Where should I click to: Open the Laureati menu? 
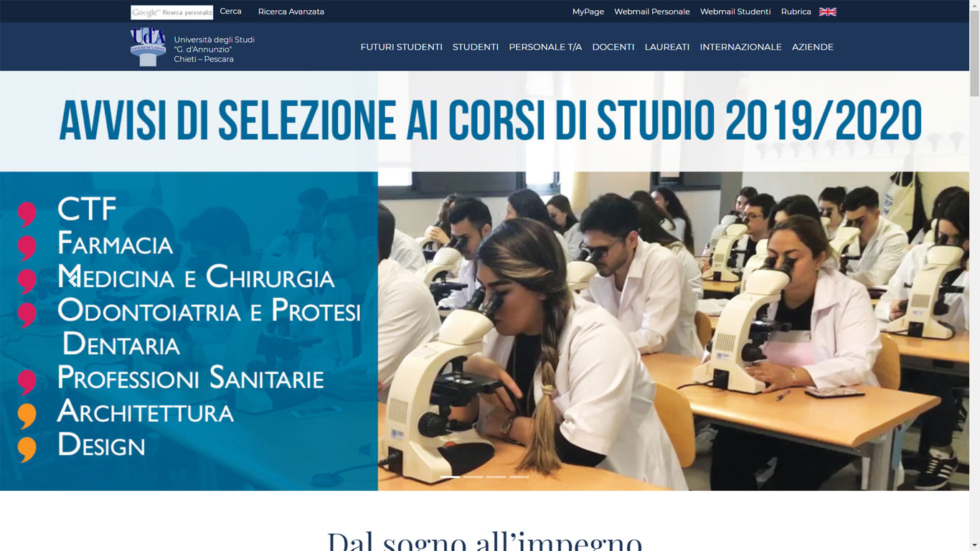tap(667, 47)
